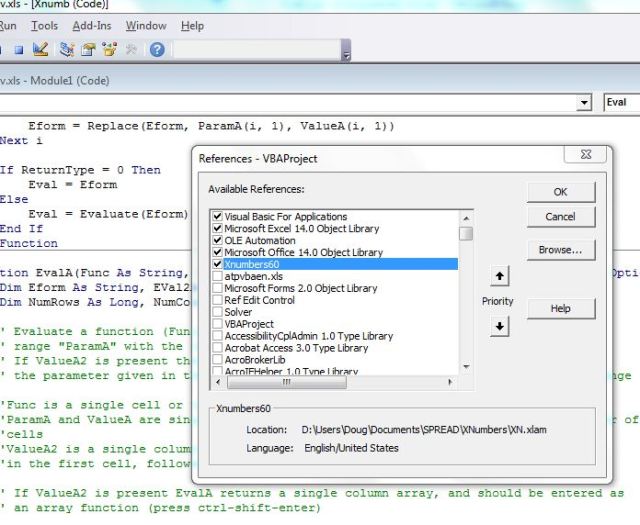Select the 'Microsoft Forms 2.0 Object Library' text
This screenshot has width=640, height=525.
301,288
